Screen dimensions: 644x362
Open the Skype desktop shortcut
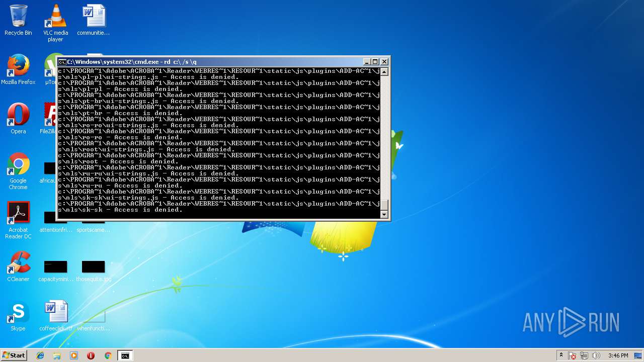click(18, 316)
